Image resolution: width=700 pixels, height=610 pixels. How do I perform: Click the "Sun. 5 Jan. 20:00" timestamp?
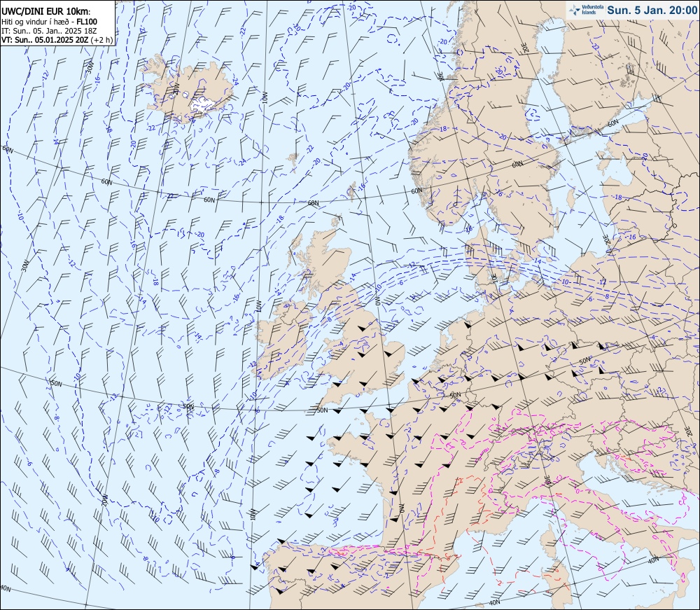(652, 11)
